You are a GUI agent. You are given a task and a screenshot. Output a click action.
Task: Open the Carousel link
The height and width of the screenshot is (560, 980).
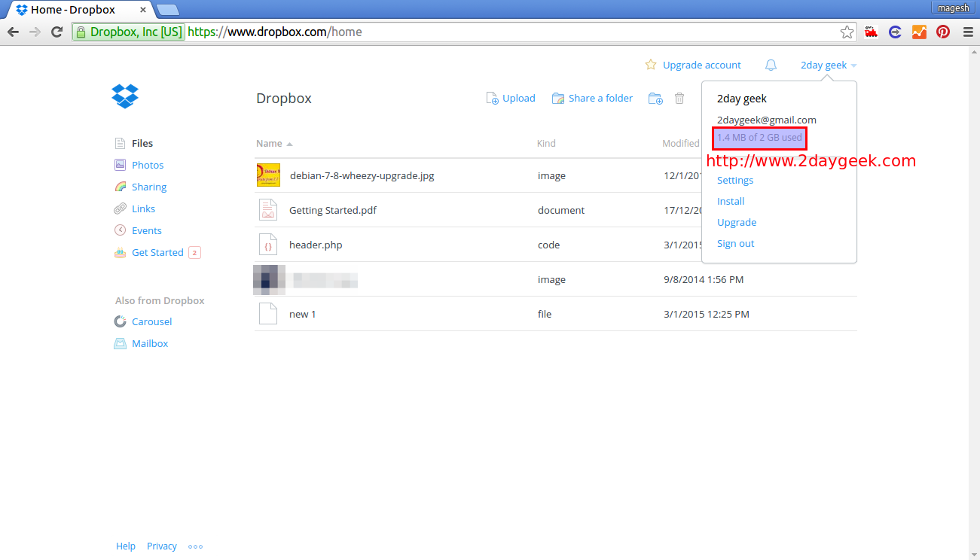pyautogui.click(x=152, y=321)
